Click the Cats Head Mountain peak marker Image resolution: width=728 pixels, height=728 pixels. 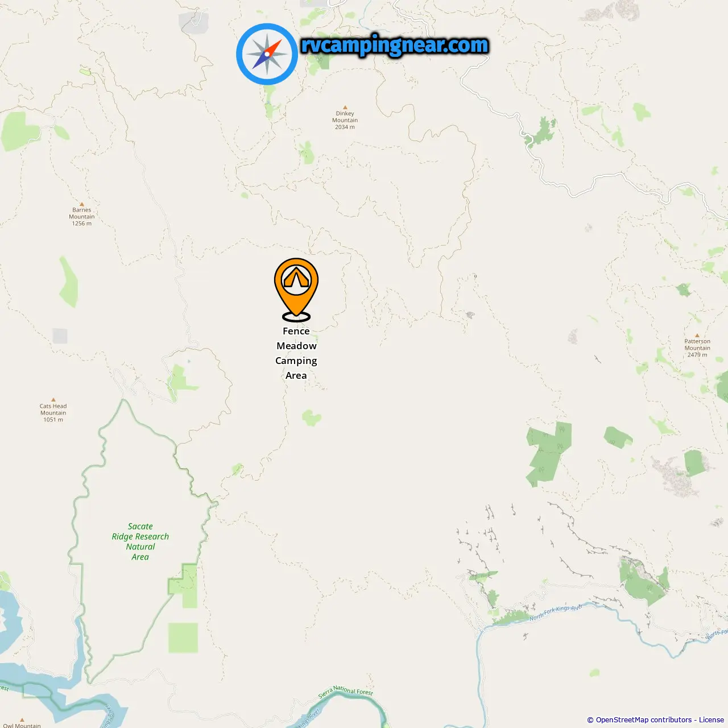pos(53,400)
